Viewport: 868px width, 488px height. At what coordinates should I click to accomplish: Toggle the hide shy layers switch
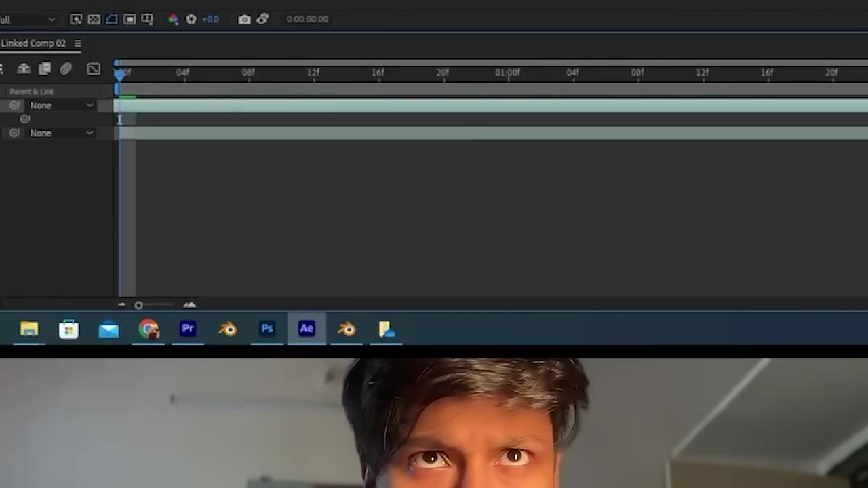tap(24, 68)
